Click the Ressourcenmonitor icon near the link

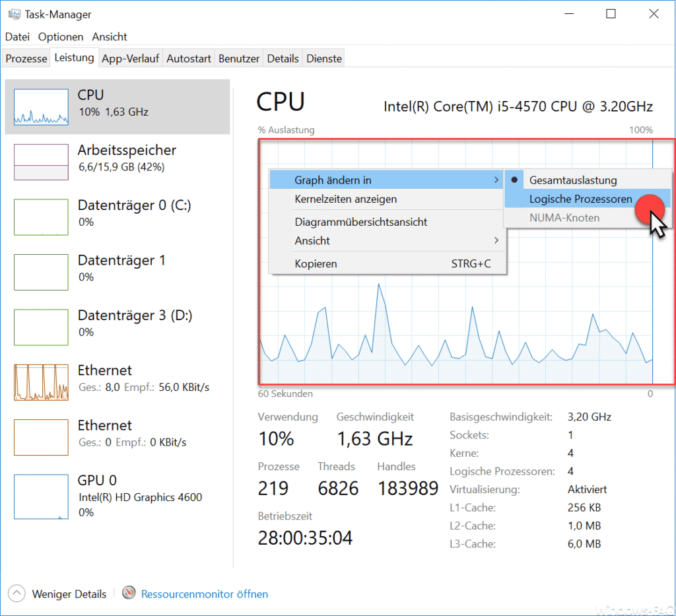129,593
